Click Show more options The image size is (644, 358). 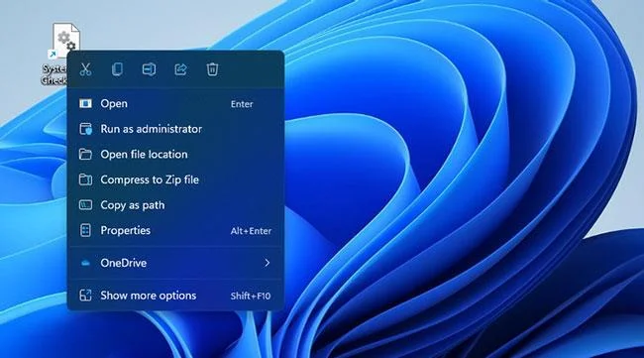click(x=175, y=296)
